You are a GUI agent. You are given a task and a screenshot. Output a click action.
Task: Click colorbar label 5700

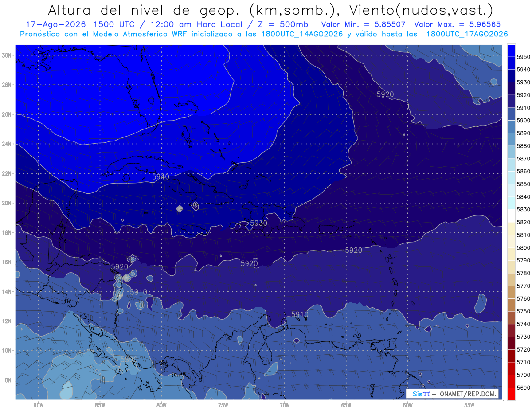click(x=524, y=375)
